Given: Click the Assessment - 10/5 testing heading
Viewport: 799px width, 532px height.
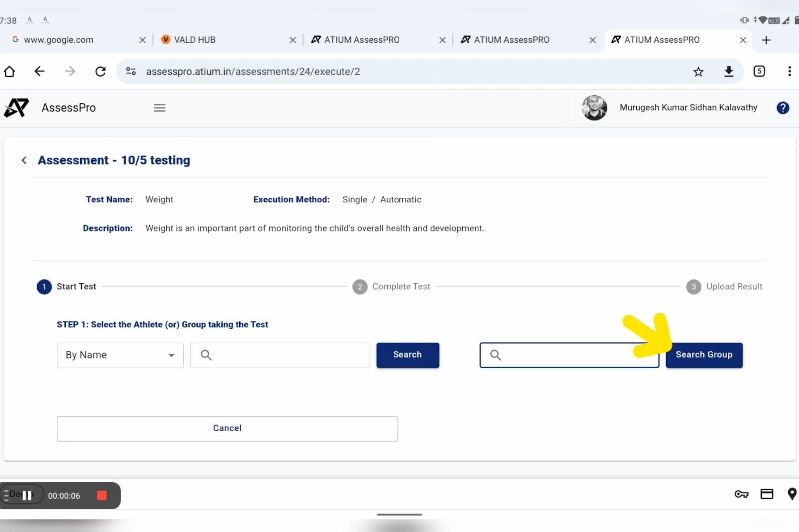Looking at the screenshot, I should (114, 160).
